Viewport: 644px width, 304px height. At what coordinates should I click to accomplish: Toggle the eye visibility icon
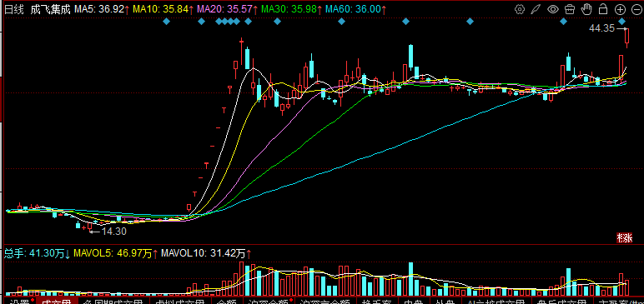coord(553,9)
